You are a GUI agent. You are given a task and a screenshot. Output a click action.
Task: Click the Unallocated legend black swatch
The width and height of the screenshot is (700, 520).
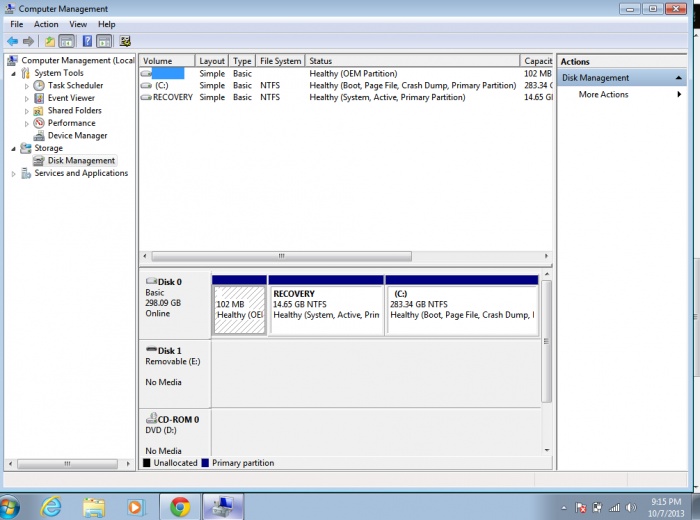pyautogui.click(x=146, y=463)
